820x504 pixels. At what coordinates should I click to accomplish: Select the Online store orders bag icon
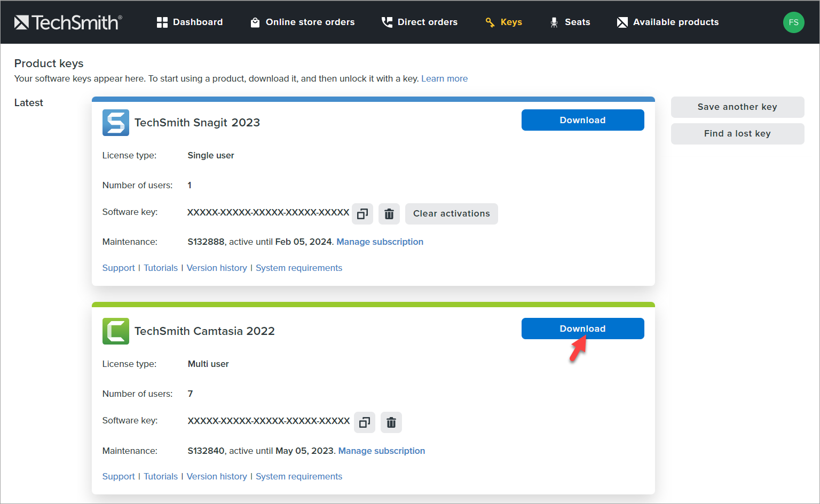coord(255,22)
